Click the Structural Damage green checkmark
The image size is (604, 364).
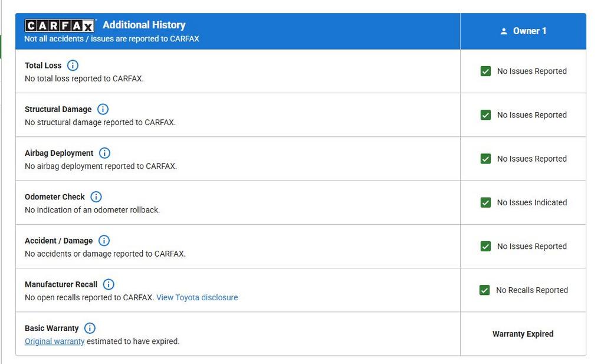485,115
